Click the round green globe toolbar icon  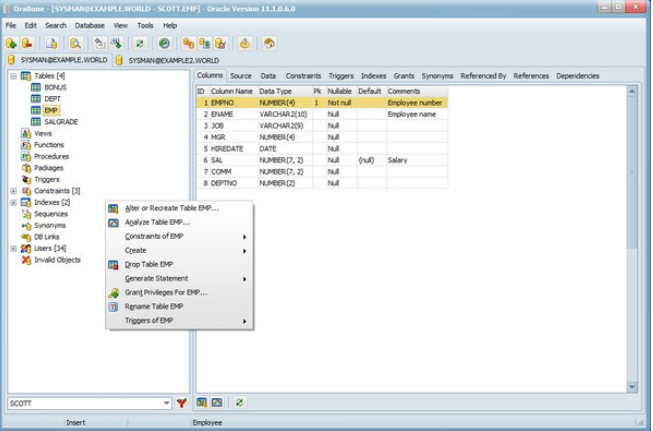[x=164, y=43]
